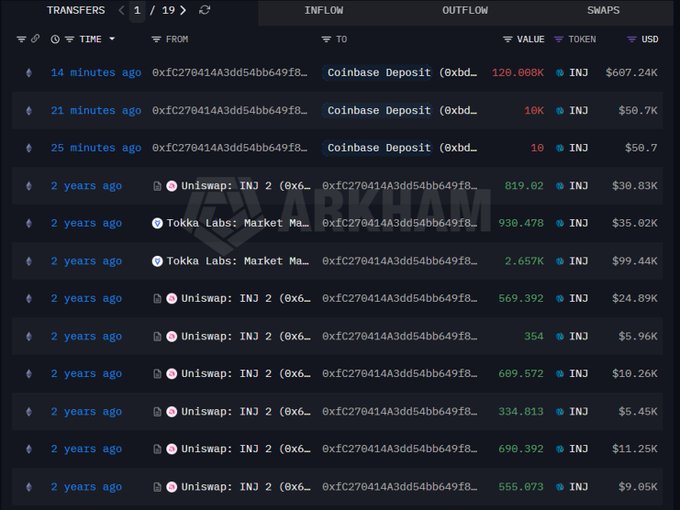Click Tokka Labs logo in the 2.657K row
Screen dimensions: 680x510
pyautogui.click(x=157, y=261)
